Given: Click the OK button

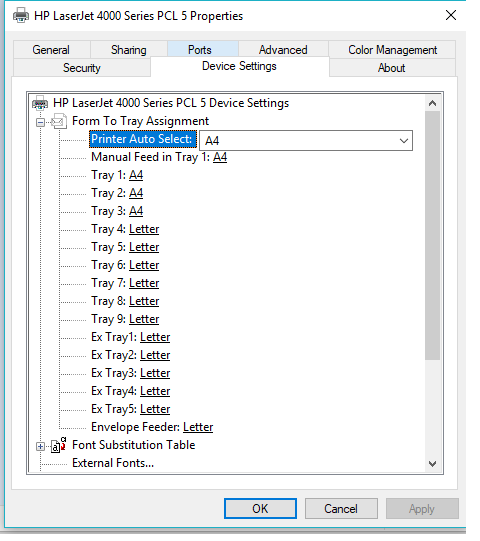Looking at the screenshot, I should point(260,508).
